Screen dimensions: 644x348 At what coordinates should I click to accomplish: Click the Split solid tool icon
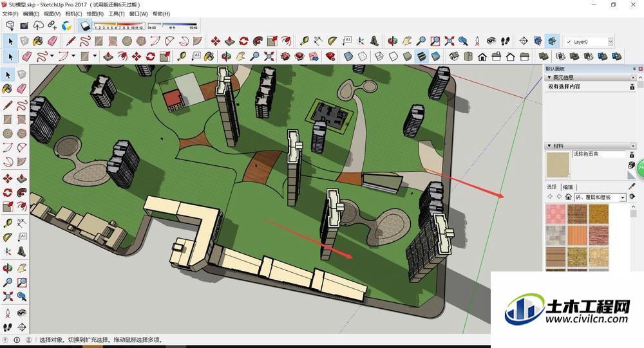[616, 56]
